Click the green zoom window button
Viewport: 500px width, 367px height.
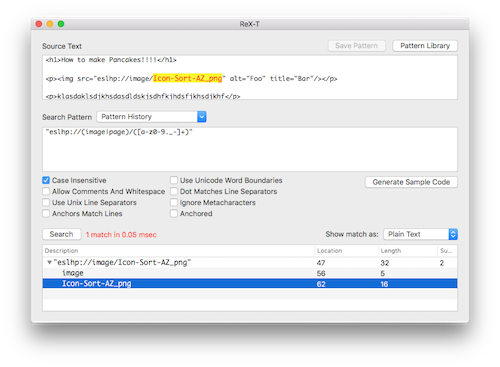pos(61,24)
